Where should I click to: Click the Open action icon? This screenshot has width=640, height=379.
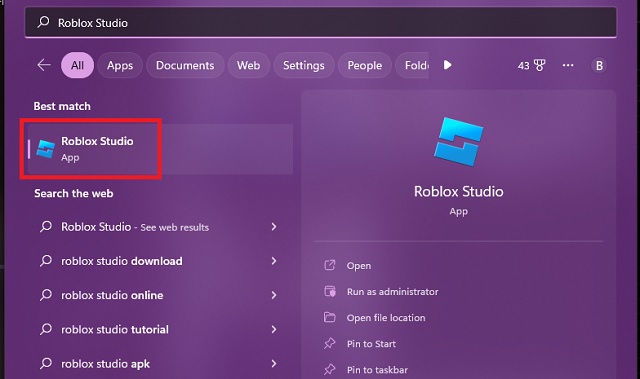[x=329, y=265]
